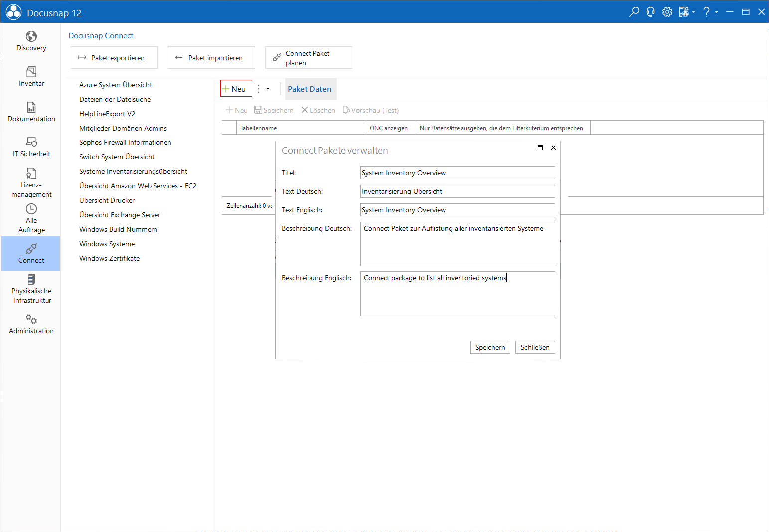Select Systeme Inventarisierungsübersicht package
Image resolution: width=769 pixels, height=532 pixels.
[133, 171]
